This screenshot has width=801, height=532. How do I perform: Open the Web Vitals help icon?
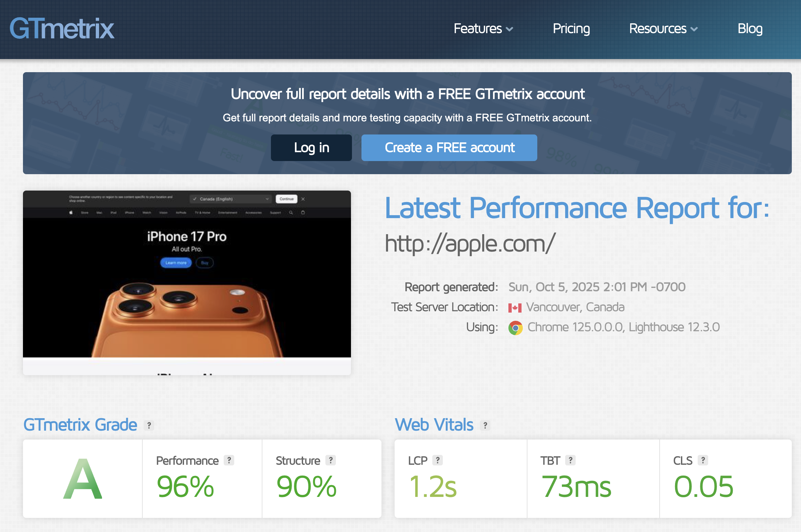tap(485, 425)
